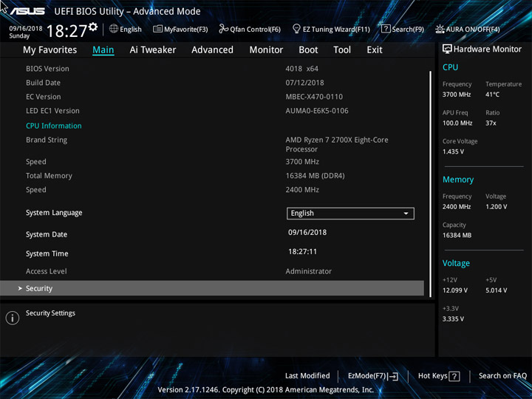Viewport: 532px width, 399px height.
Task: Click APU Freq 100.0 MHz reading
Action: tap(457, 123)
